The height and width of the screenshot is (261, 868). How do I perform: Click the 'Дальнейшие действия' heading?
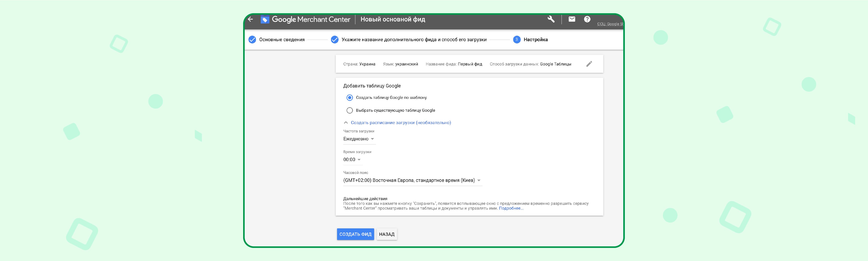click(x=365, y=199)
